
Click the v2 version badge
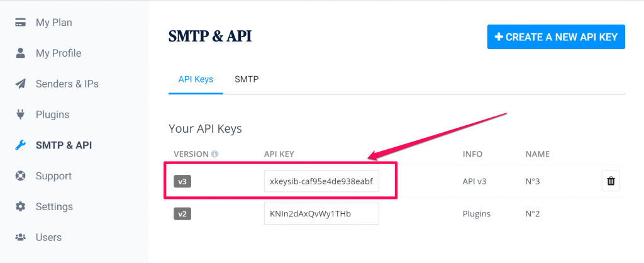183,214
